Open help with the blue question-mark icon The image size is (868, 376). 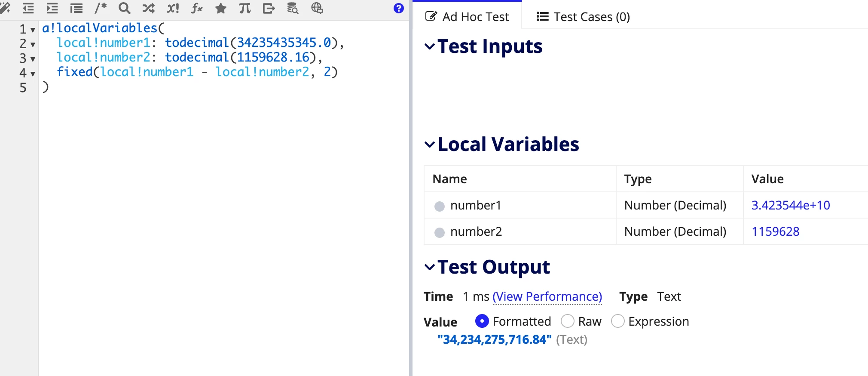[399, 8]
